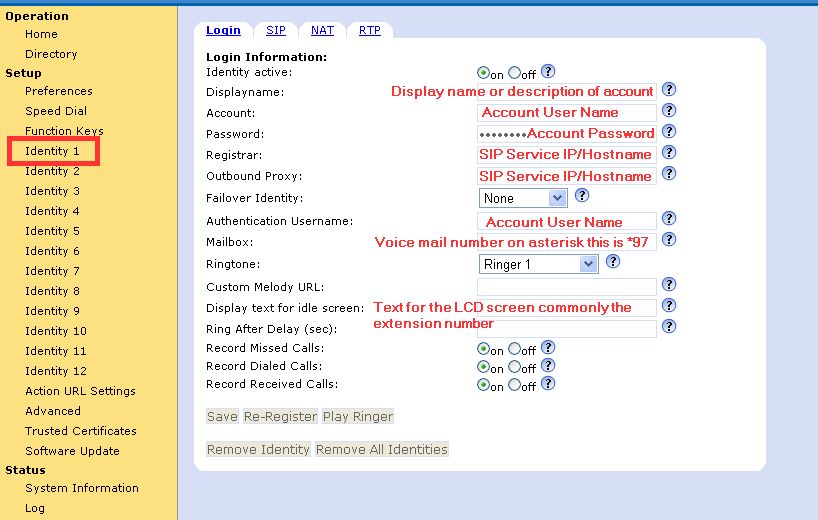Click the Re-Register button

pos(280,416)
